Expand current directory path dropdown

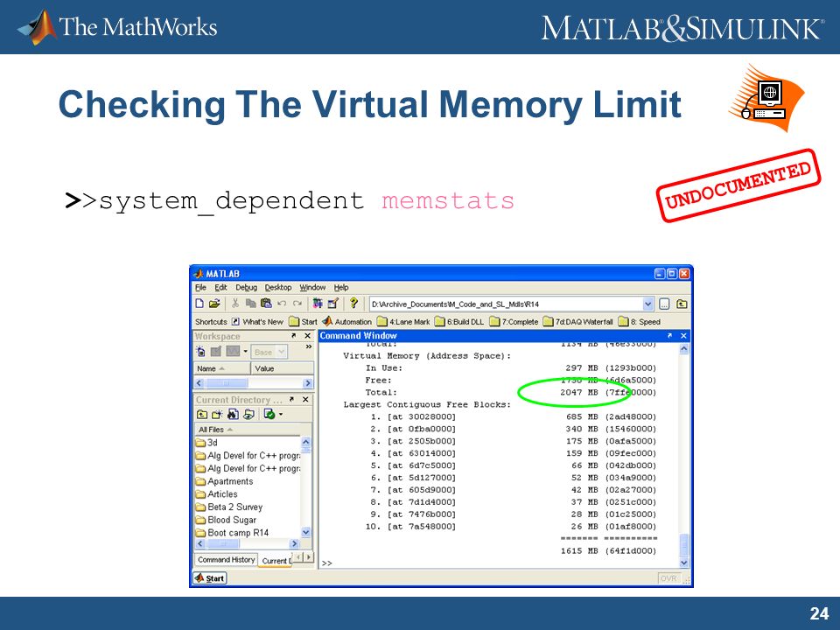[x=647, y=304]
